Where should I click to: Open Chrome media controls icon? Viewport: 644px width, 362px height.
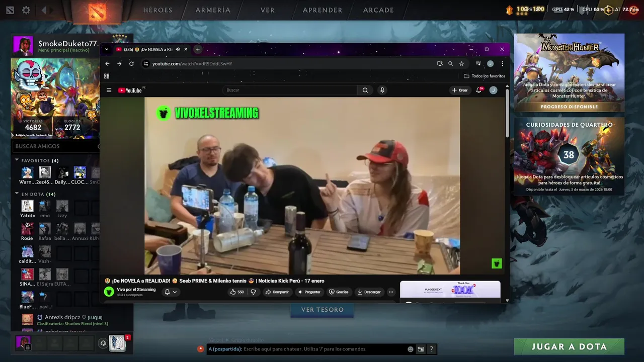[478, 64]
